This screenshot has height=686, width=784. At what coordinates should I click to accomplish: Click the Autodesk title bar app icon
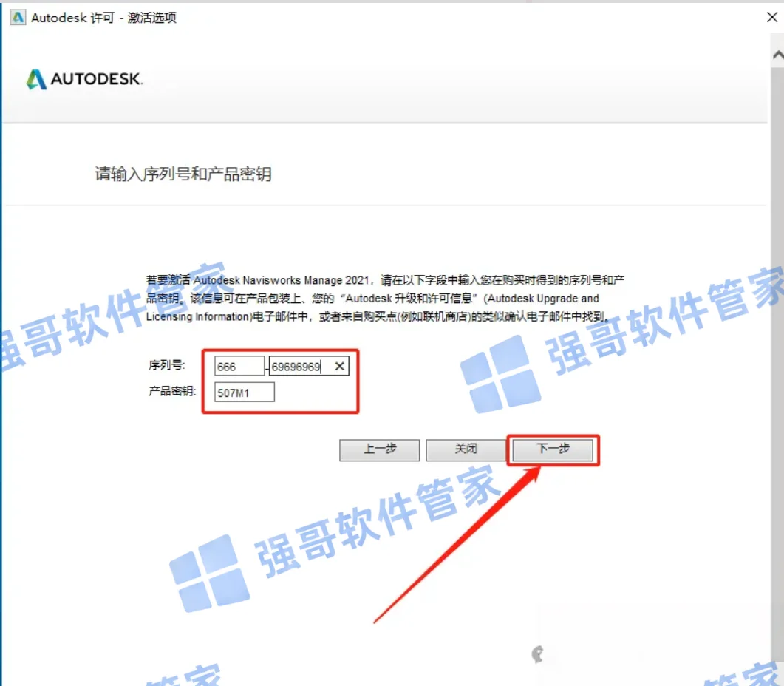point(18,18)
